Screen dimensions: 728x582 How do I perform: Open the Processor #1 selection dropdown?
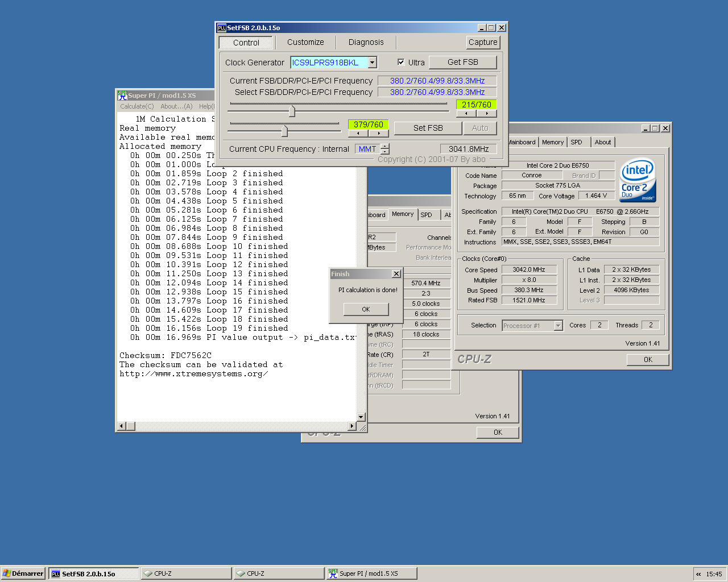click(x=558, y=326)
